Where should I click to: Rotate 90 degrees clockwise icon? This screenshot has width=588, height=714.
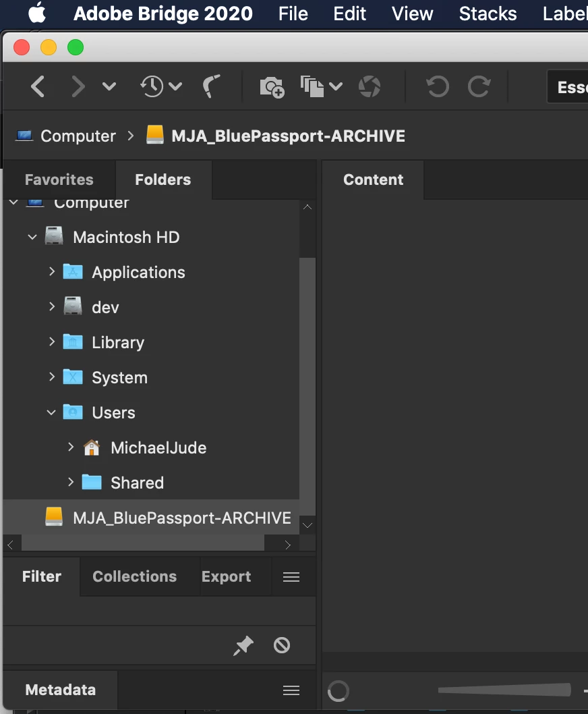[x=479, y=86]
